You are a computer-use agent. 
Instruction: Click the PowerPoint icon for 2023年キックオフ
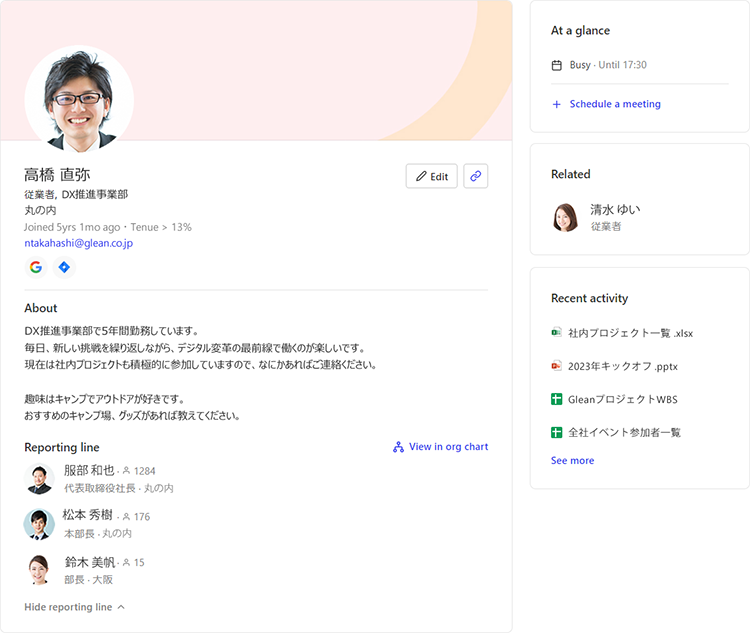pyautogui.click(x=557, y=366)
